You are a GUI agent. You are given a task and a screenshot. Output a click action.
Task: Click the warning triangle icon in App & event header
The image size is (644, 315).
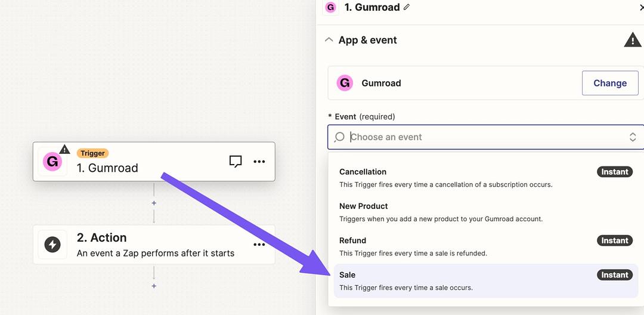pos(632,40)
